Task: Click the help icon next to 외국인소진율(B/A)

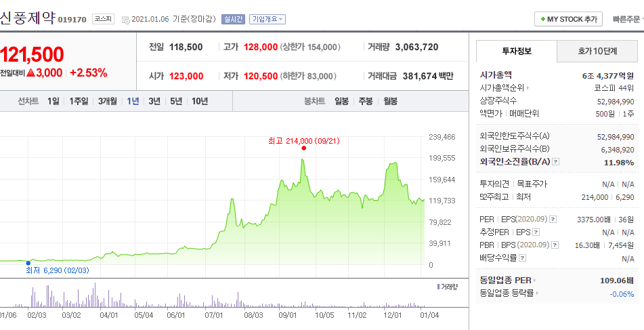Action: pyautogui.click(x=556, y=162)
